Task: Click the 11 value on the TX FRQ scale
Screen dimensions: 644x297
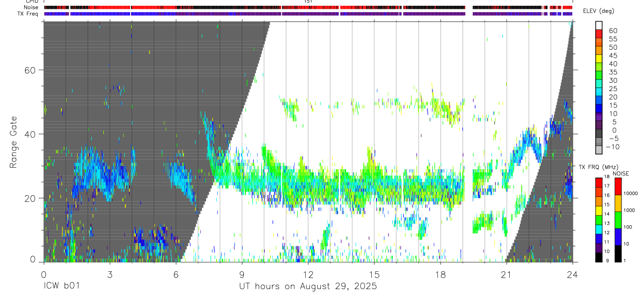Action: pos(606,242)
